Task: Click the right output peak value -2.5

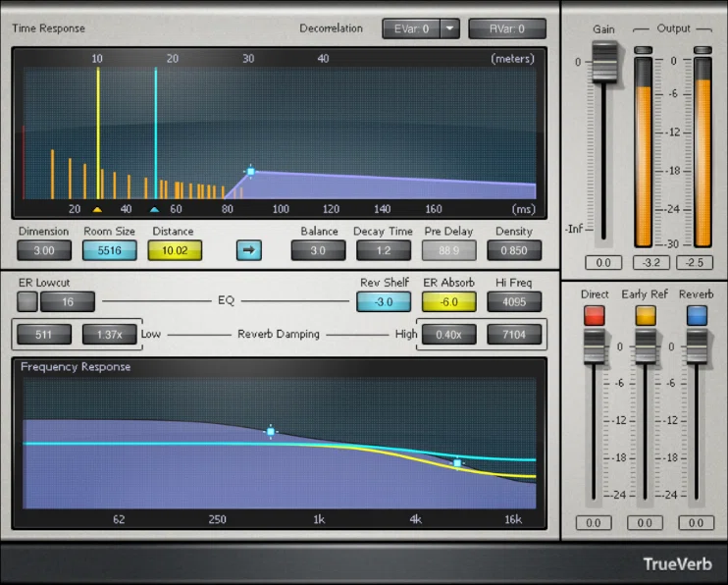Action: click(x=695, y=262)
